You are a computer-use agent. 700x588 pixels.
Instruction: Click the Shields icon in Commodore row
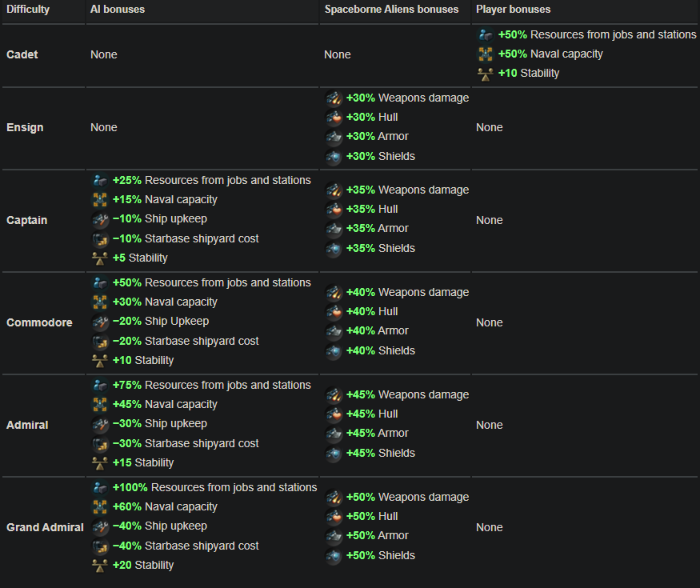332,350
